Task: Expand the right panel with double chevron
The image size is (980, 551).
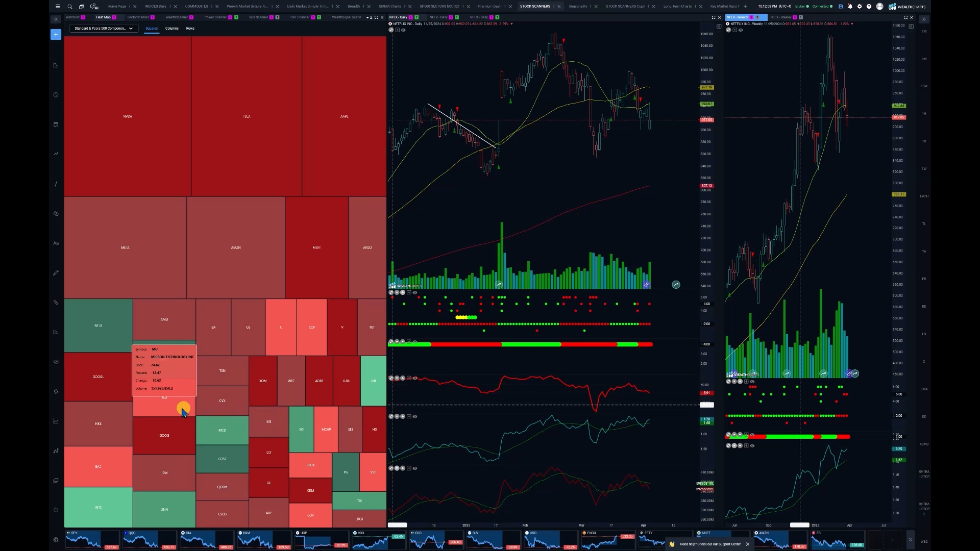Action: (924, 19)
